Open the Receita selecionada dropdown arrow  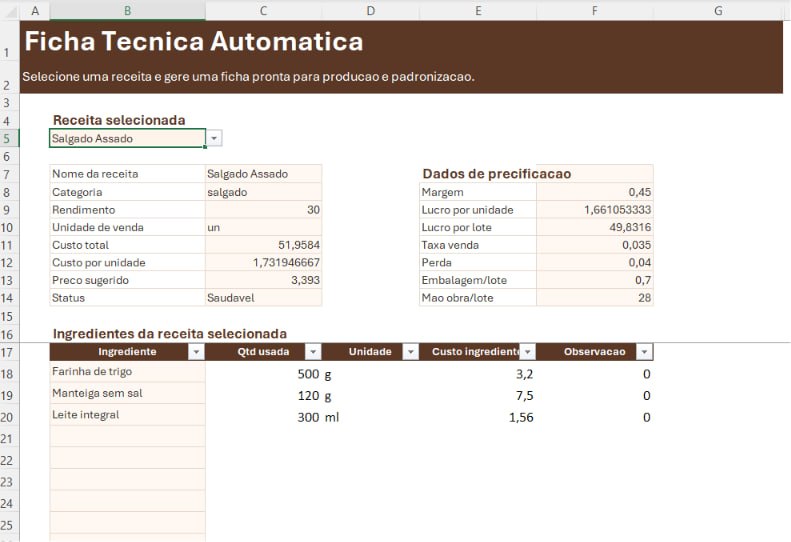tap(214, 138)
